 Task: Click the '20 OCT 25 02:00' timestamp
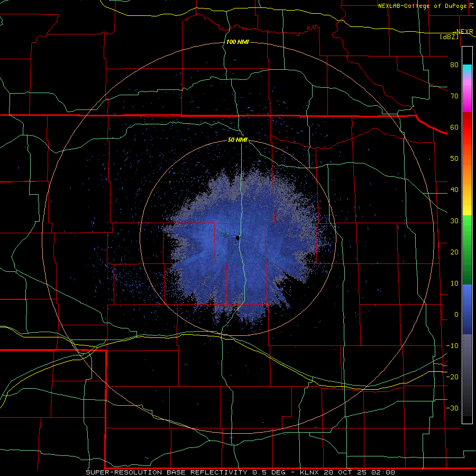click(x=360, y=472)
